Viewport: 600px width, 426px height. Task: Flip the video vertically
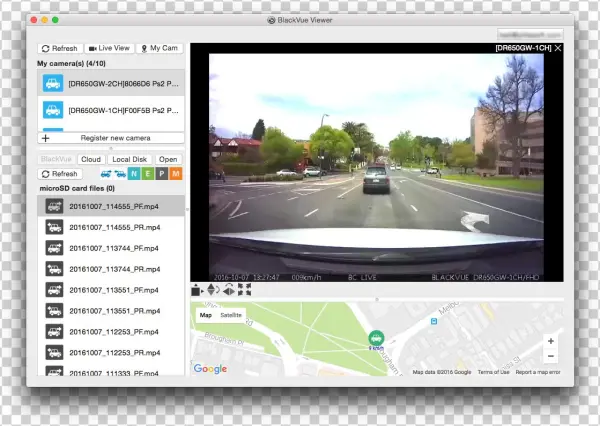[213, 290]
